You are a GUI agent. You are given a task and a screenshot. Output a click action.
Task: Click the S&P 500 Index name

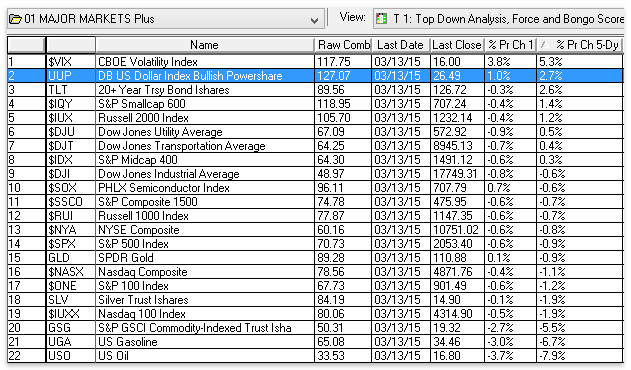[134, 244]
